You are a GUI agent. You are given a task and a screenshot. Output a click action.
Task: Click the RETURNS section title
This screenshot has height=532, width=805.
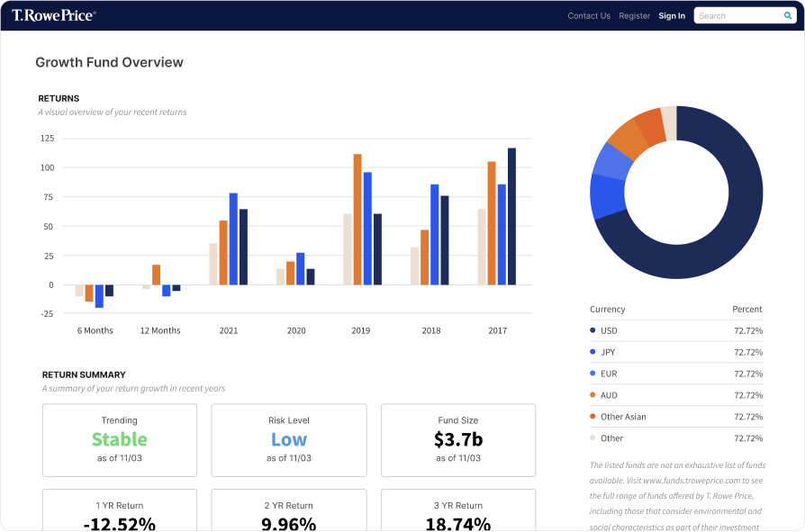pos(59,98)
